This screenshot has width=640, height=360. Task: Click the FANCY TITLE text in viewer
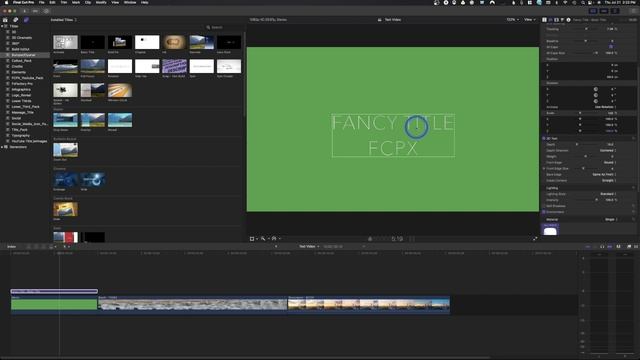point(393,123)
